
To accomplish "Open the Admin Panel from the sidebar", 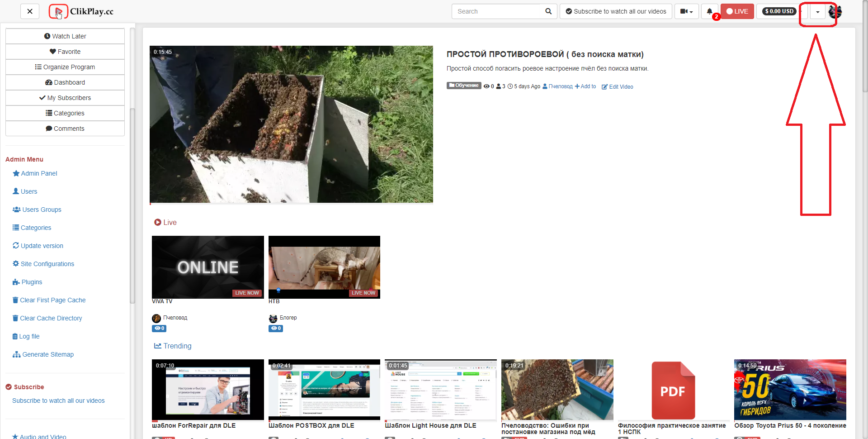I will [x=38, y=173].
